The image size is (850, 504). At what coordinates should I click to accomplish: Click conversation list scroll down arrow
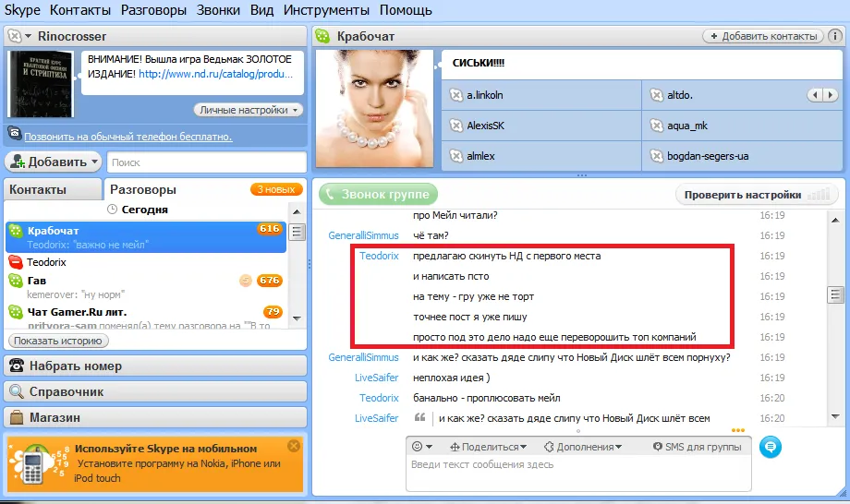click(x=297, y=318)
